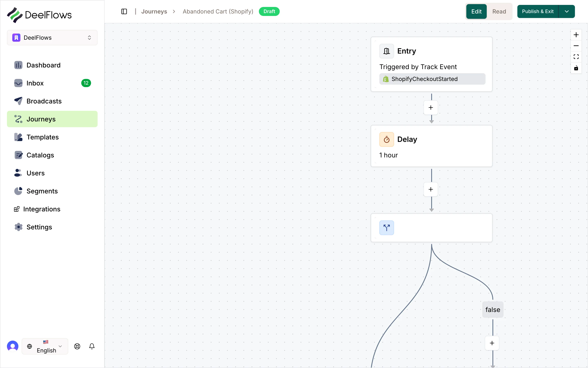Click the Users people icon
The image size is (588, 368).
(x=18, y=173)
